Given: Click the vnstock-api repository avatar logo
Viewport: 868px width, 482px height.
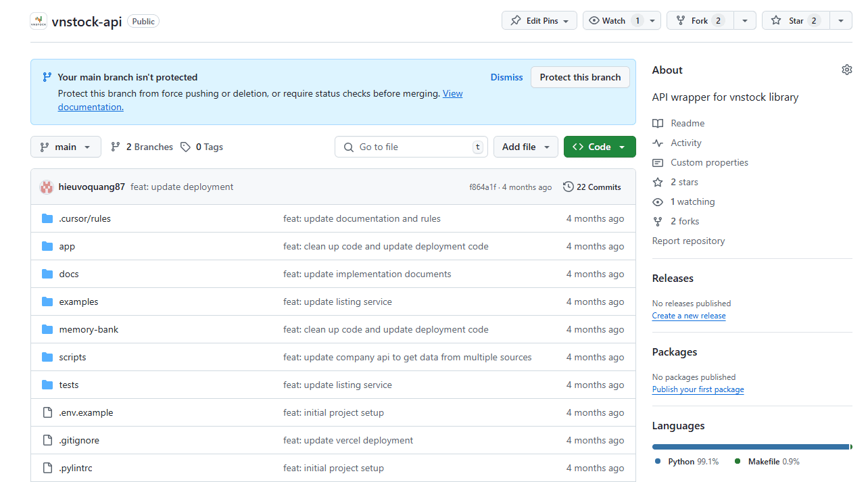Looking at the screenshot, I should click(x=39, y=21).
